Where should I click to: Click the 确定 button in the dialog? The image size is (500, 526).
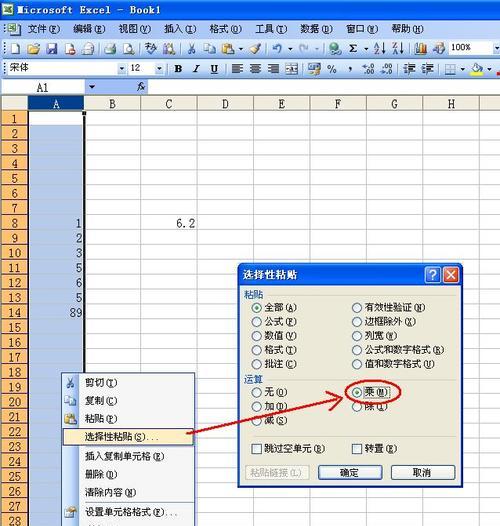(350, 473)
